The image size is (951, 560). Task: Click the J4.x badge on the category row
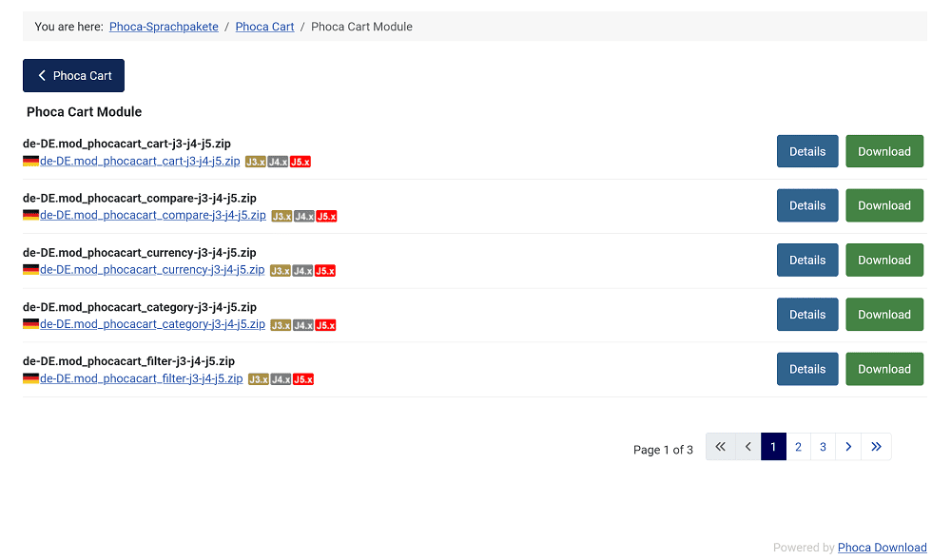click(302, 325)
